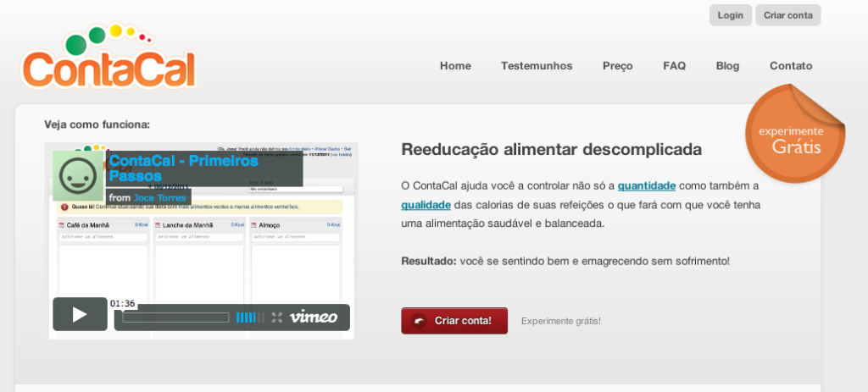This screenshot has height=392, width=868.
Task: Click the Veja como funciona: heading
Action: pos(97,124)
